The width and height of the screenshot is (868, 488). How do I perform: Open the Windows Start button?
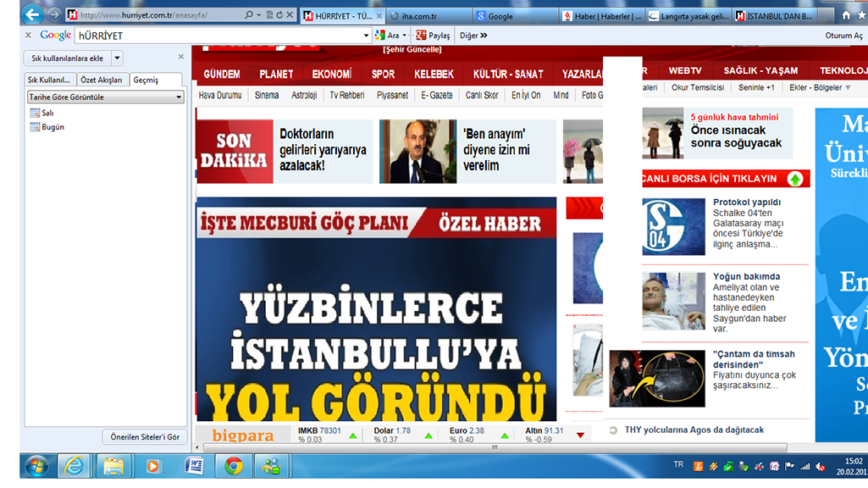36,467
